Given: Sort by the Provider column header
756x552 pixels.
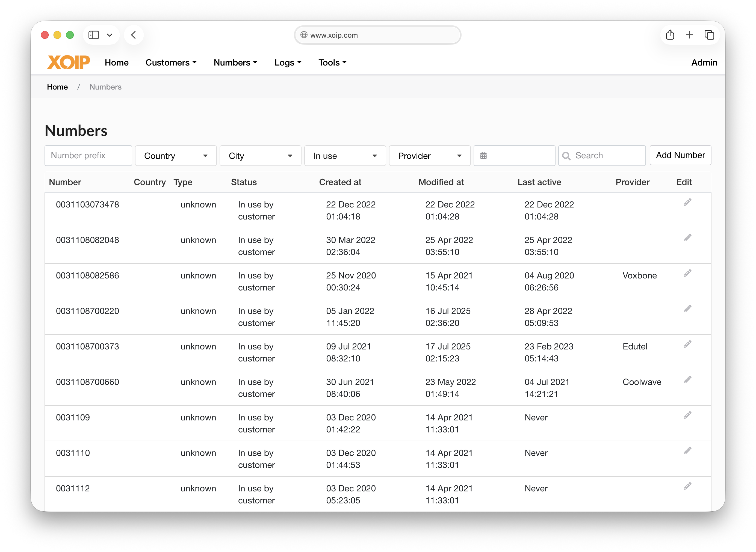Looking at the screenshot, I should click(632, 182).
